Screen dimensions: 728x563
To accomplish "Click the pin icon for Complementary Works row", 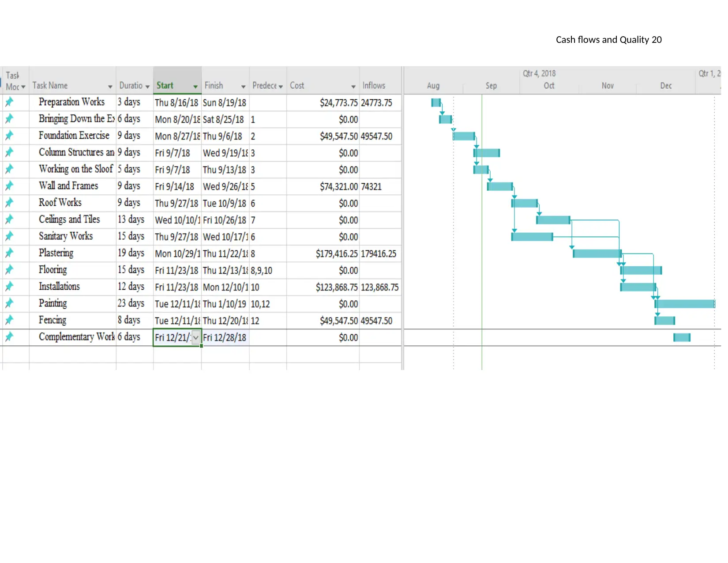I will click(9, 337).
